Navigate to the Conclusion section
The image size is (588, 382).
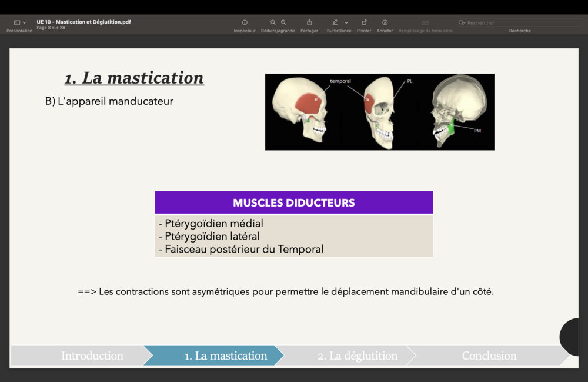488,356
